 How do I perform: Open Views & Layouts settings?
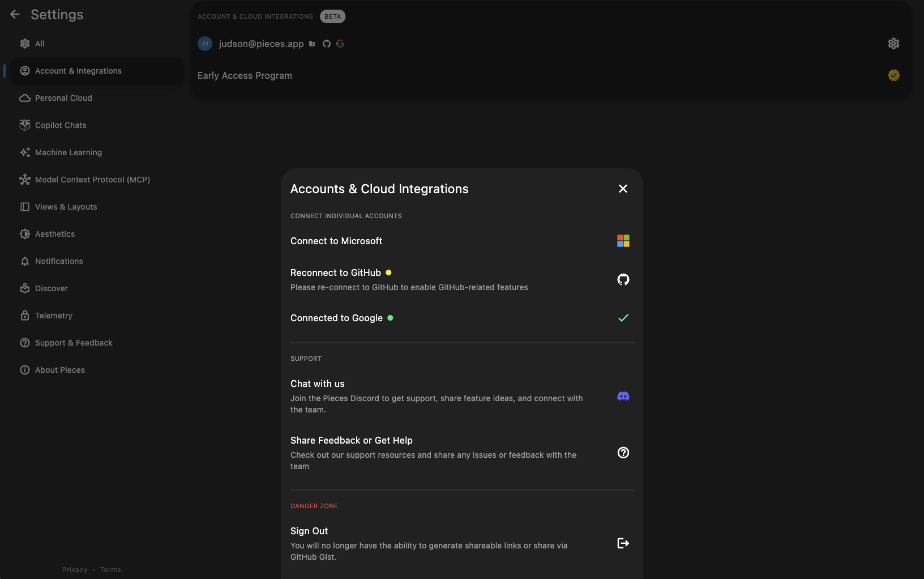[97, 207]
